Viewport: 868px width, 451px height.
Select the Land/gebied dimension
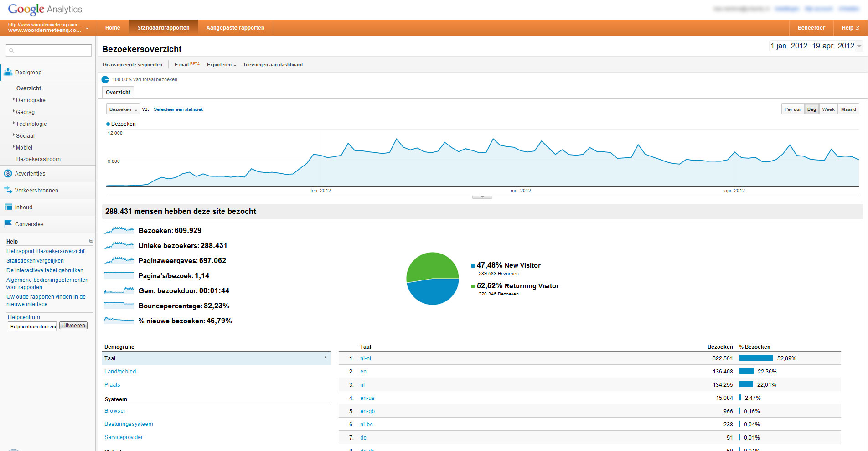[x=120, y=372]
